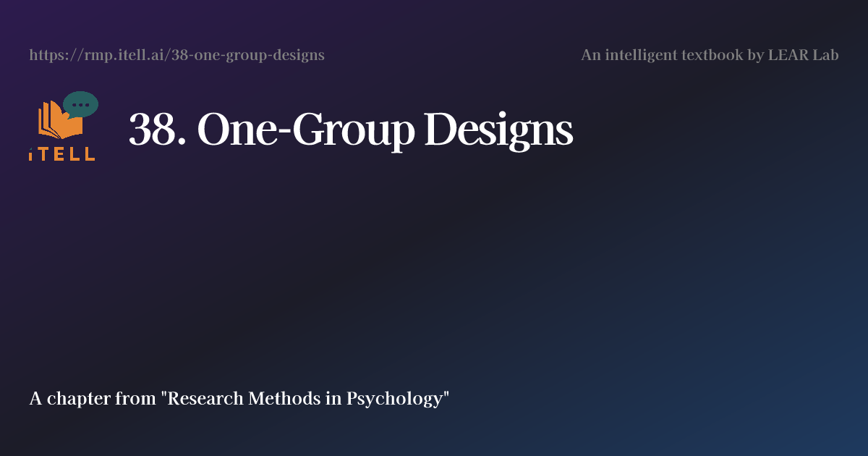Click the iTELL book logo icon
Image resolution: width=868 pixels, height=456 pixels.
64,126
